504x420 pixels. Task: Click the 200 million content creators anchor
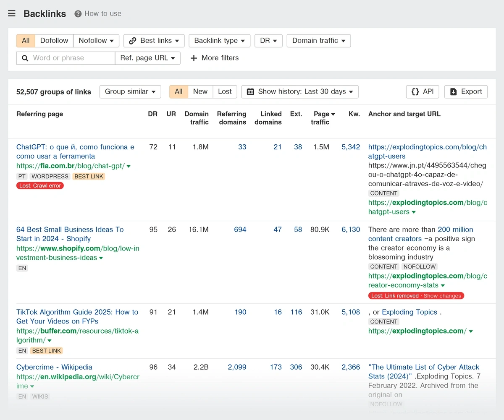pyautogui.click(x=421, y=234)
